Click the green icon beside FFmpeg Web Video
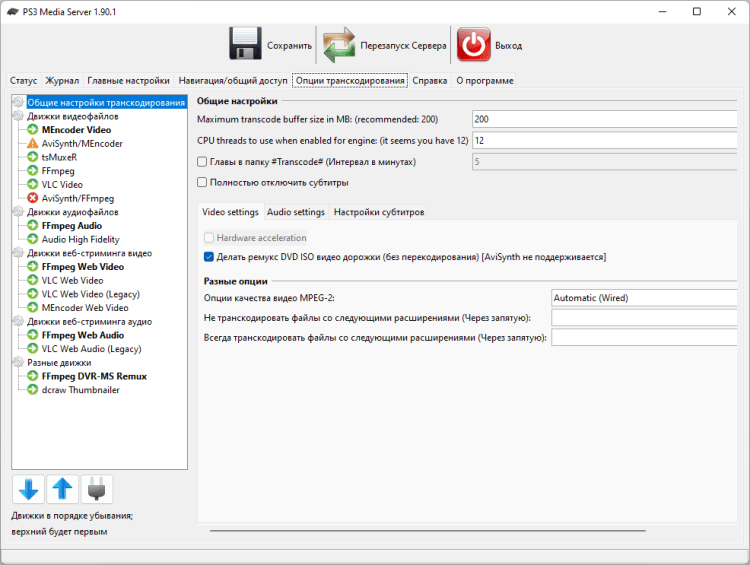 (33, 266)
